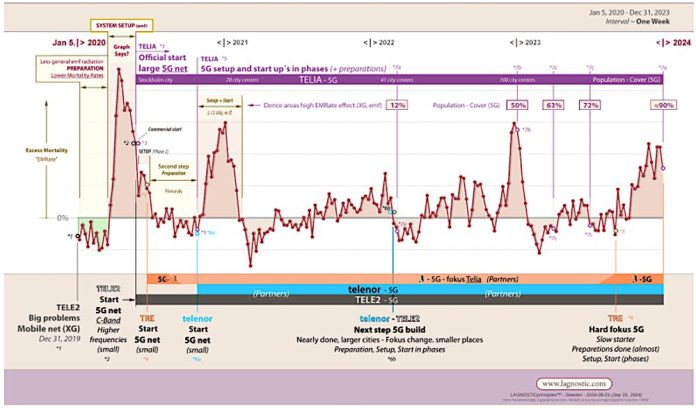Select the '<|> 2024' year marker
Viewport: 696px width, 408px height.
(x=673, y=43)
